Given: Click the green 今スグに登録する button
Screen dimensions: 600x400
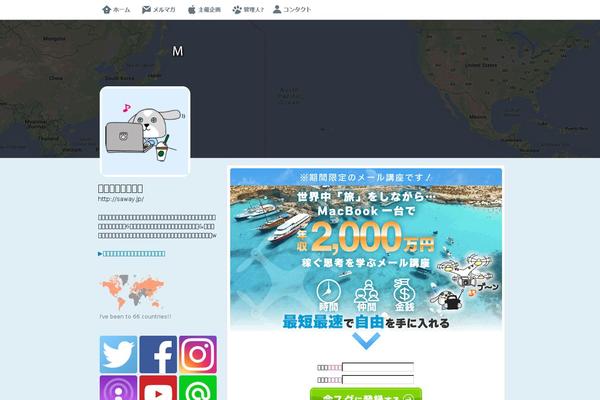Looking at the screenshot, I should tap(366, 394).
